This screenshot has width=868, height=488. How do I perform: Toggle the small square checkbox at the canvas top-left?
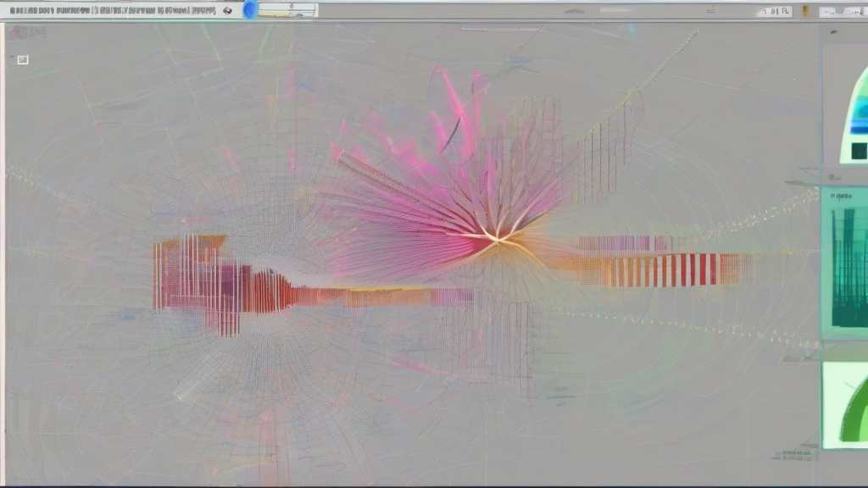pos(23,59)
